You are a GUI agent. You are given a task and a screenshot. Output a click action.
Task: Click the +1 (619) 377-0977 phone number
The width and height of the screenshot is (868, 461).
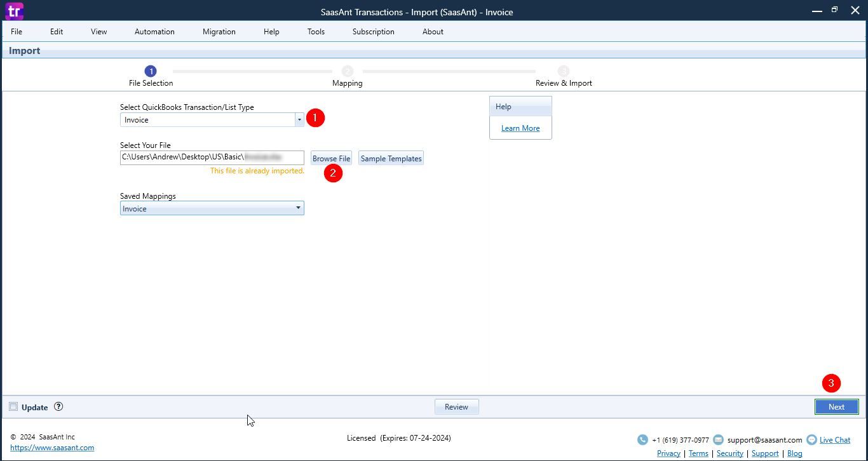click(681, 439)
